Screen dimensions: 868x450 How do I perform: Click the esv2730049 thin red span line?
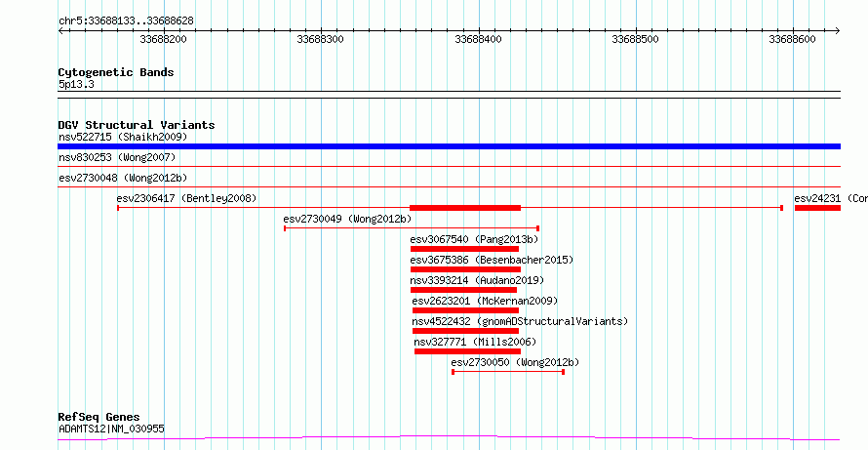(x=412, y=228)
